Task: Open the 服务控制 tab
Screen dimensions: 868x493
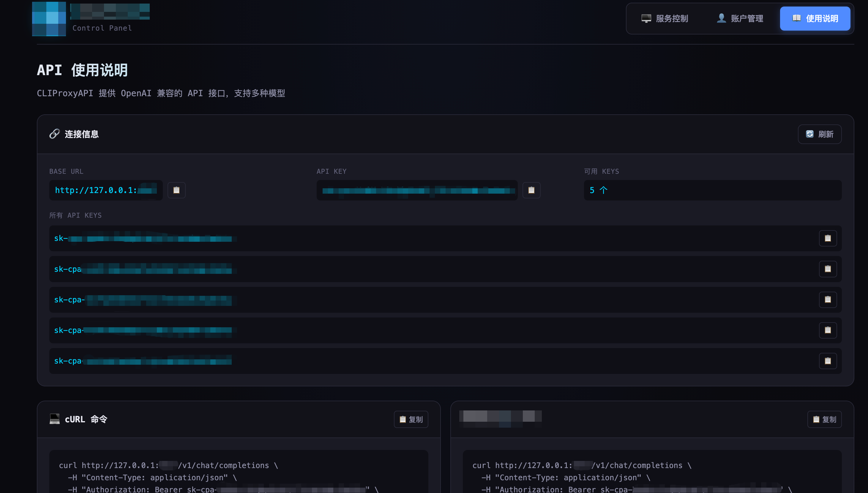Action: pos(665,19)
